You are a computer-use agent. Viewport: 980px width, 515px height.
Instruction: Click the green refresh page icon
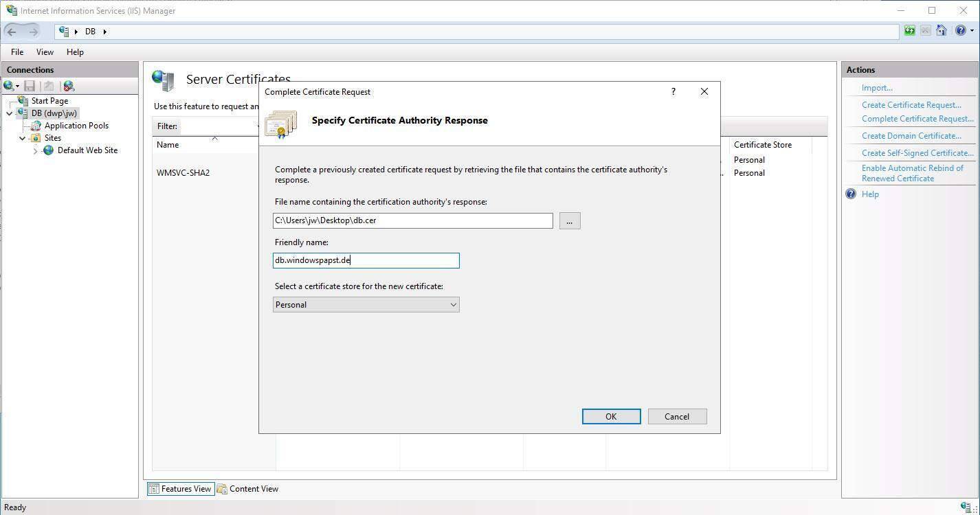coord(910,31)
